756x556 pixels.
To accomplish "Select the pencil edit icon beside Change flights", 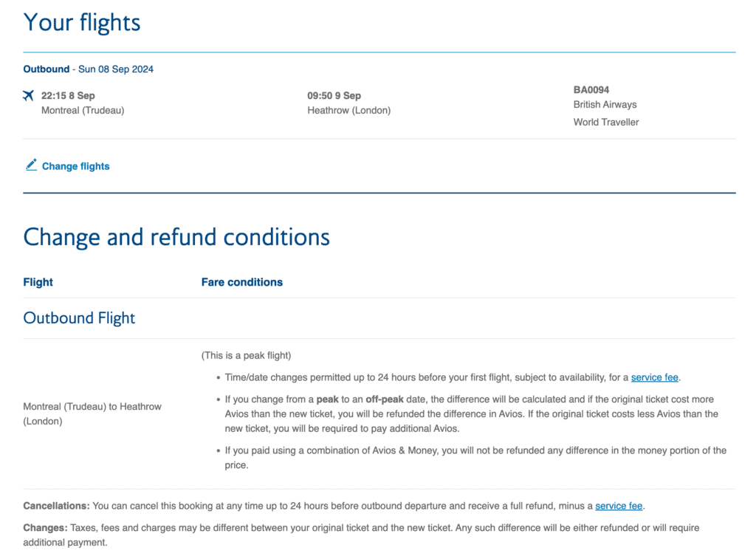I will [31, 165].
